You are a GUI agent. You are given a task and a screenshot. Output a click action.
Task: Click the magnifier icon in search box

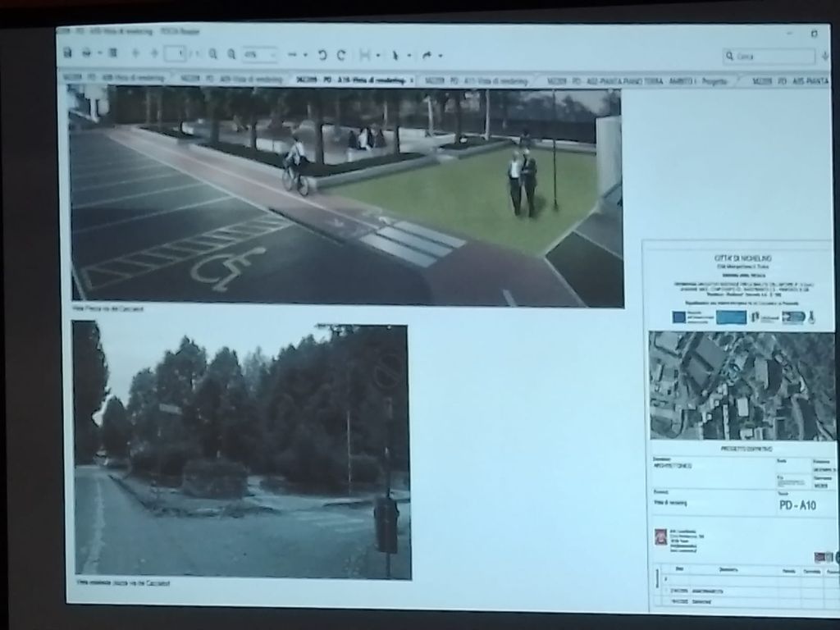[729, 56]
